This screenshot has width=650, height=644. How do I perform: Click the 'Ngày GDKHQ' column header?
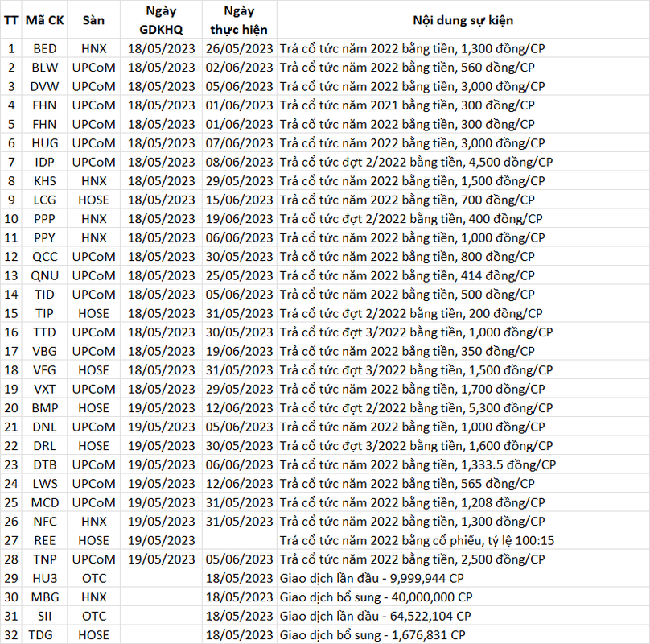(161, 20)
